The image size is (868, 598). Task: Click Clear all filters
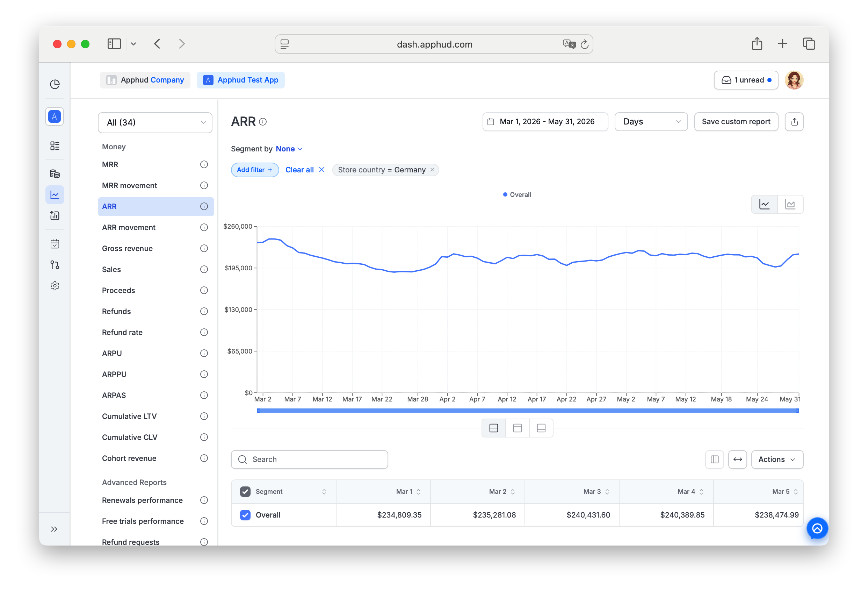coord(305,170)
